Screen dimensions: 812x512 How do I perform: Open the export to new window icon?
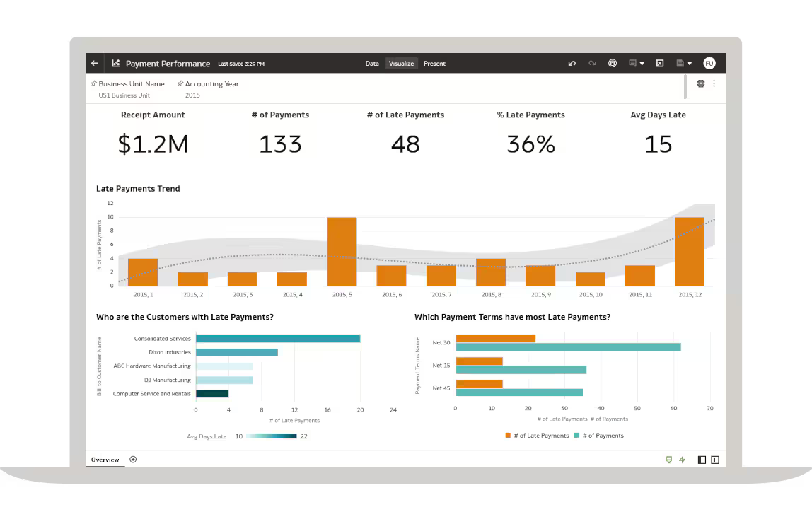coord(660,64)
